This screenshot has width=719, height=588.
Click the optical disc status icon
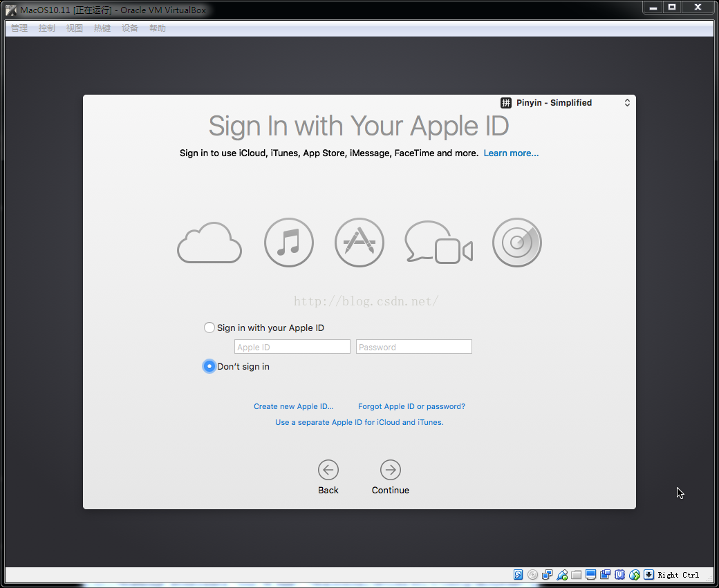533,575
